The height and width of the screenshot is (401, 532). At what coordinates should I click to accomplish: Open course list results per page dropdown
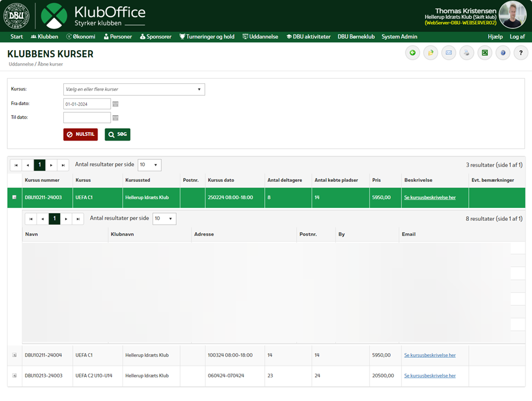tap(150, 165)
